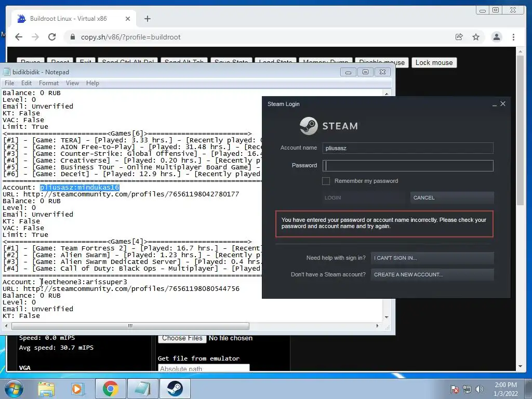Viewport: 532px width, 399px height.
Task: Click the Lock mouse button
Action: coord(434,62)
